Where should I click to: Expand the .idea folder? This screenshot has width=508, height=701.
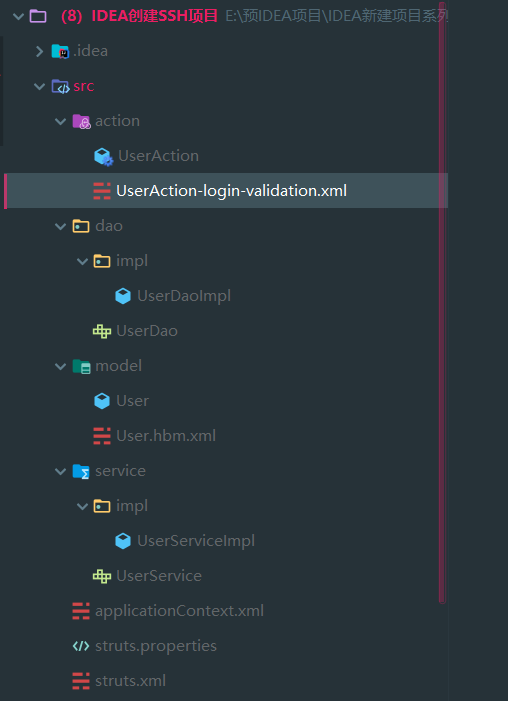coord(39,51)
